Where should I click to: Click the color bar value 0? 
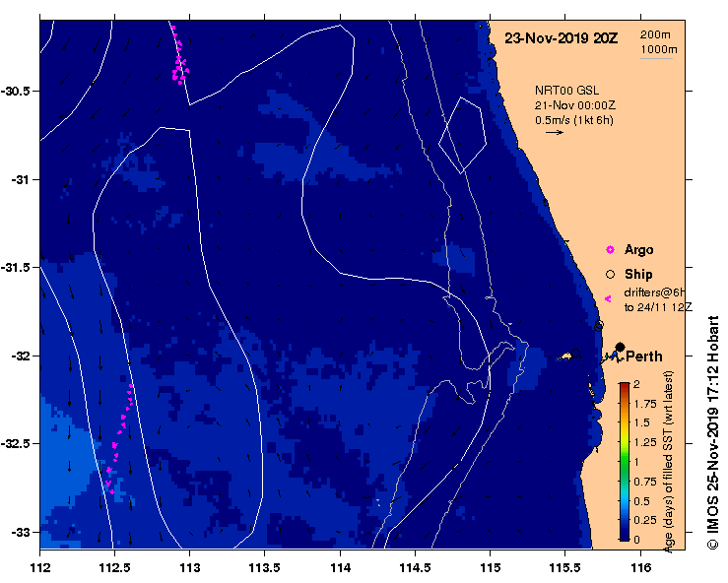(636, 540)
